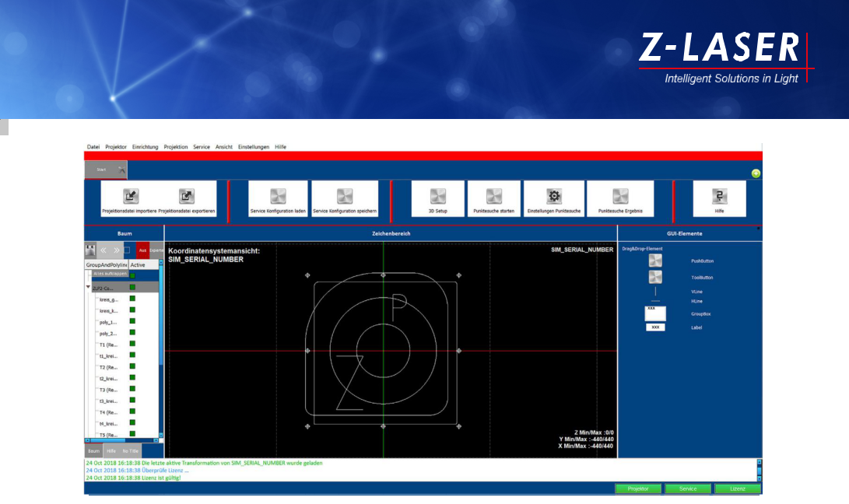Click the green plus icon to add tab
The height and width of the screenshot is (504, 849).
tap(756, 173)
